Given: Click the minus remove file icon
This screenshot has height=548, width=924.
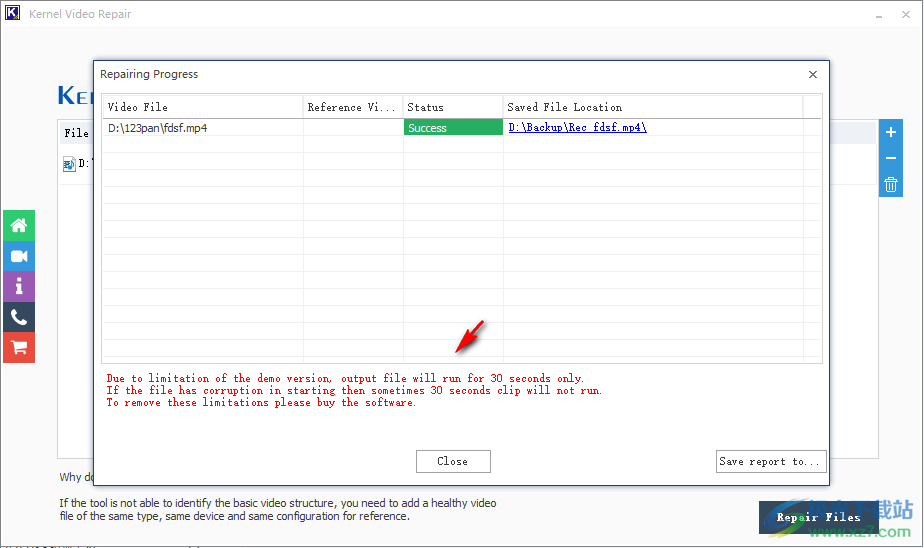Looking at the screenshot, I should (x=891, y=158).
